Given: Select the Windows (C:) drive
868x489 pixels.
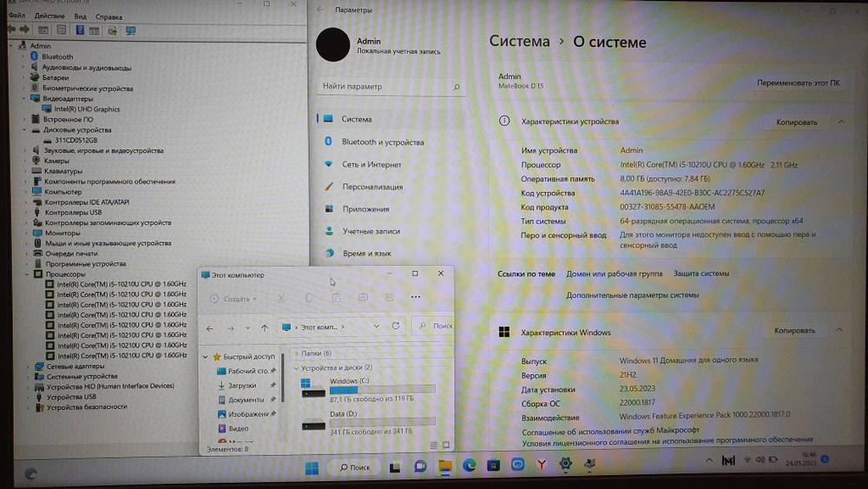Looking at the screenshot, I should click(x=367, y=389).
